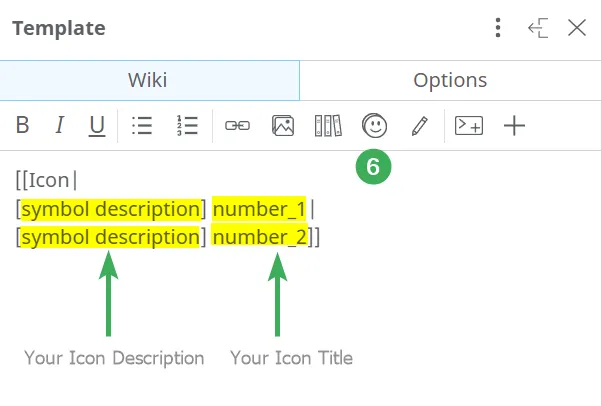Open the three-dot menu in Template header
This screenshot has height=406, width=602.
[497, 28]
